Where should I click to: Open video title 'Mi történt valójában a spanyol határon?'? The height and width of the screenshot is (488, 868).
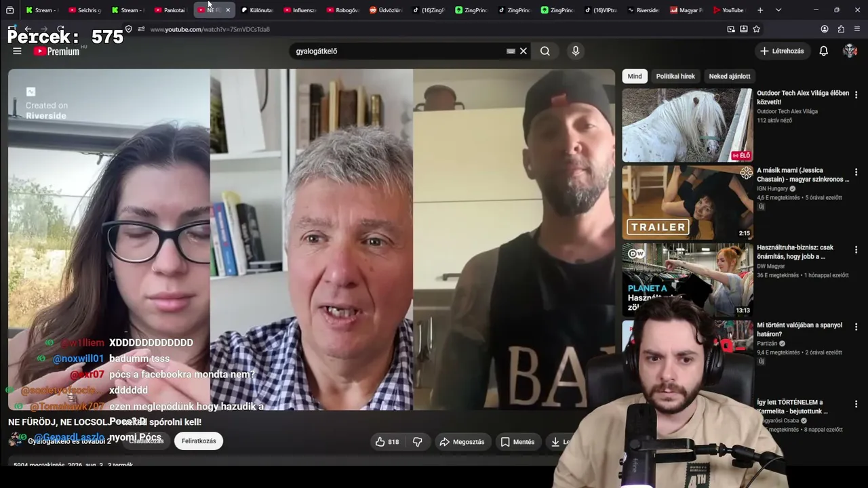pos(800,329)
